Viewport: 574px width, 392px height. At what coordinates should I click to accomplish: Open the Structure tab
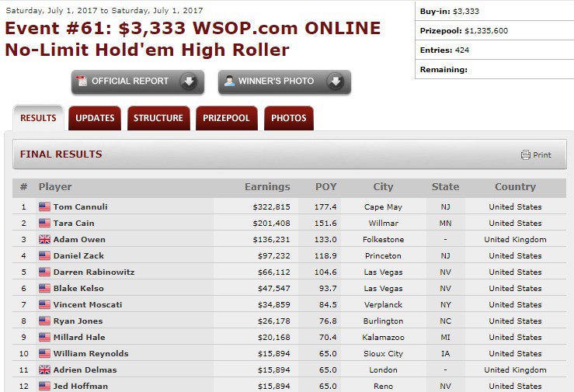(x=158, y=118)
